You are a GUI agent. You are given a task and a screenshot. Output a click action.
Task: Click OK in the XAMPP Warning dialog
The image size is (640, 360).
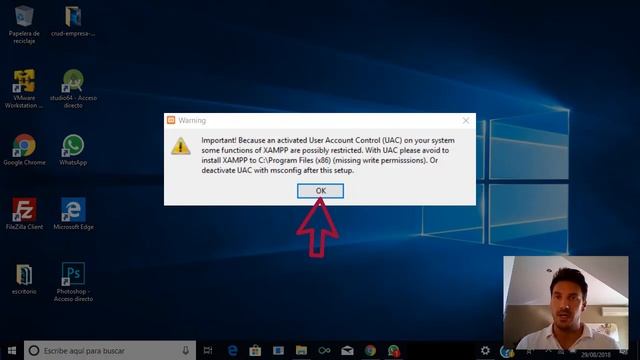click(320, 191)
